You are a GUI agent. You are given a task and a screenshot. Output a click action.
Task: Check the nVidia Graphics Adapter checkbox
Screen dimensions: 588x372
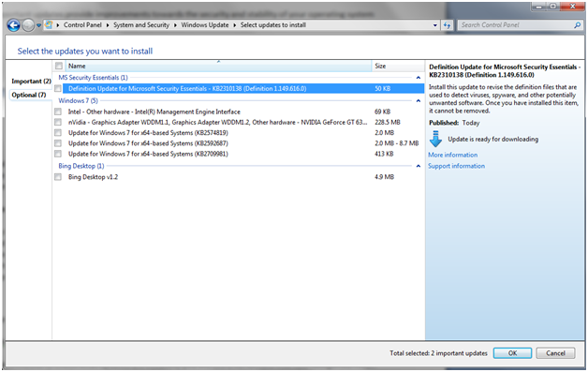click(58, 122)
